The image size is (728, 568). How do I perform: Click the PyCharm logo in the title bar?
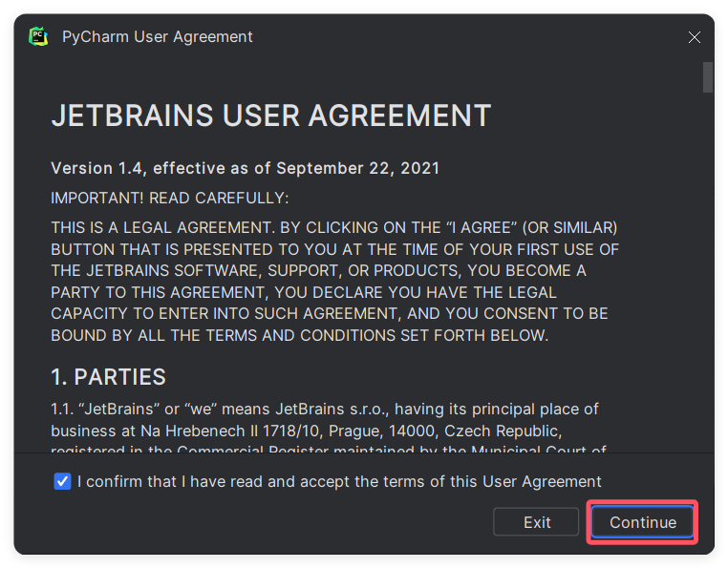(38, 36)
